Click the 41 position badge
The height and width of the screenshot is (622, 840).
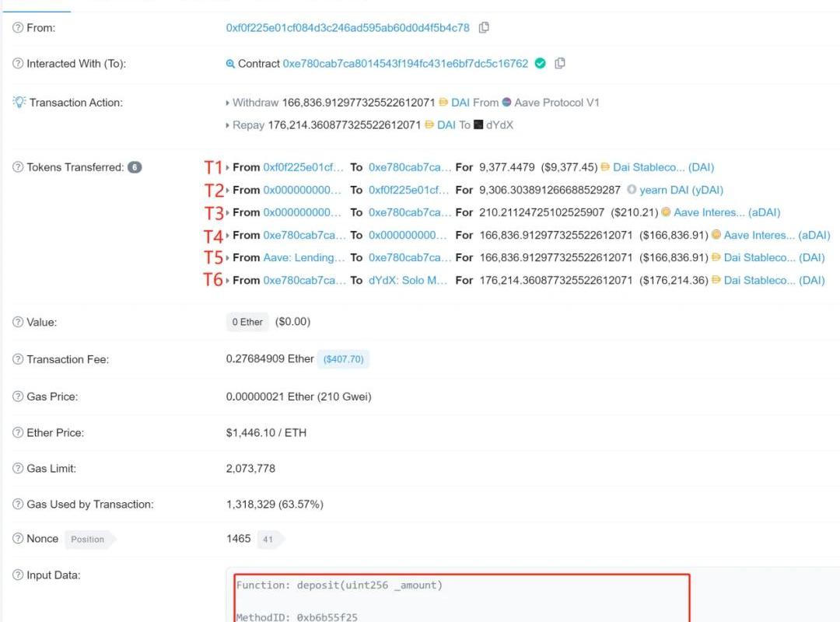coord(268,540)
